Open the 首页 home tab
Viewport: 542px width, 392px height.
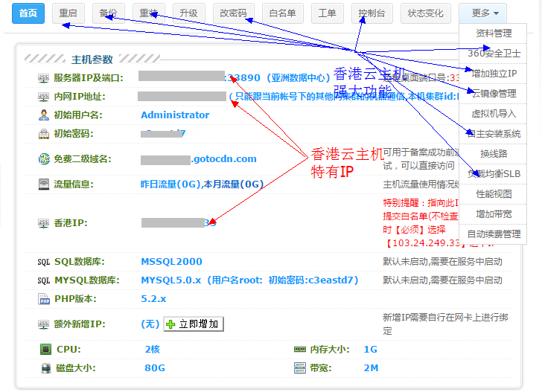(28, 13)
